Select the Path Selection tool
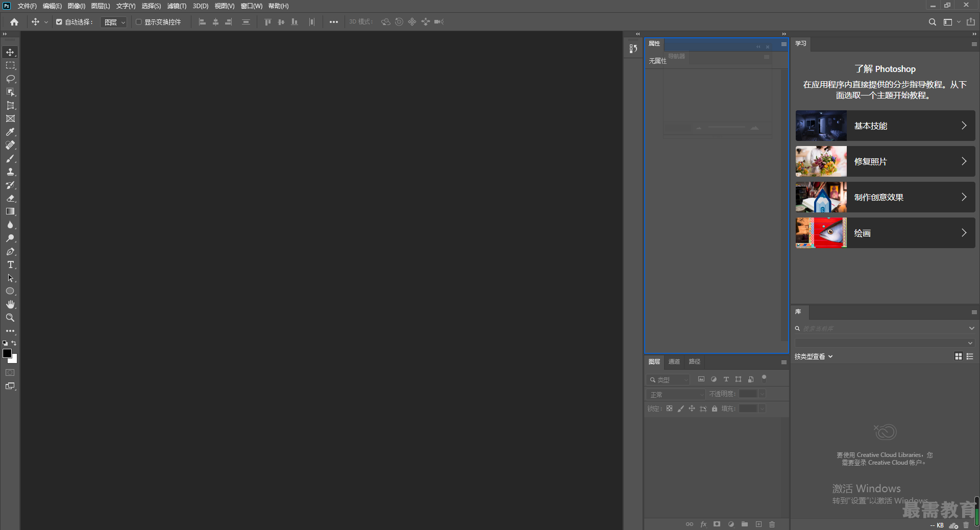980x530 pixels. (10, 278)
